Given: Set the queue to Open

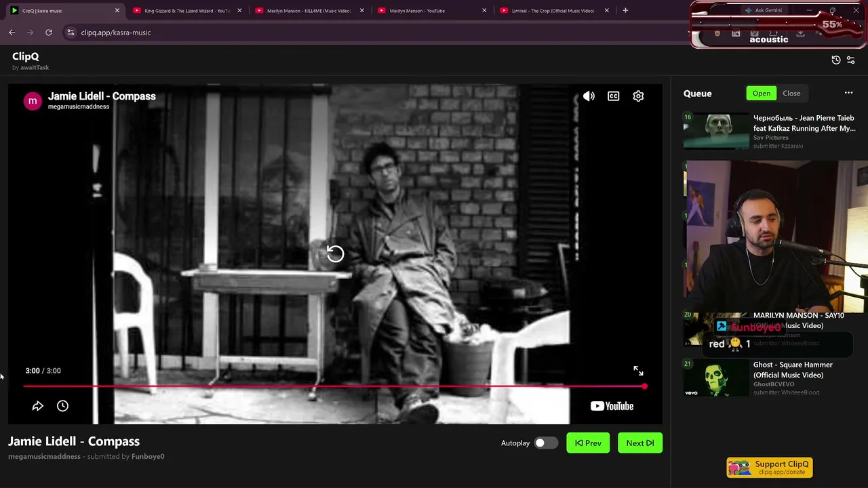Looking at the screenshot, I should coord(762,94).
